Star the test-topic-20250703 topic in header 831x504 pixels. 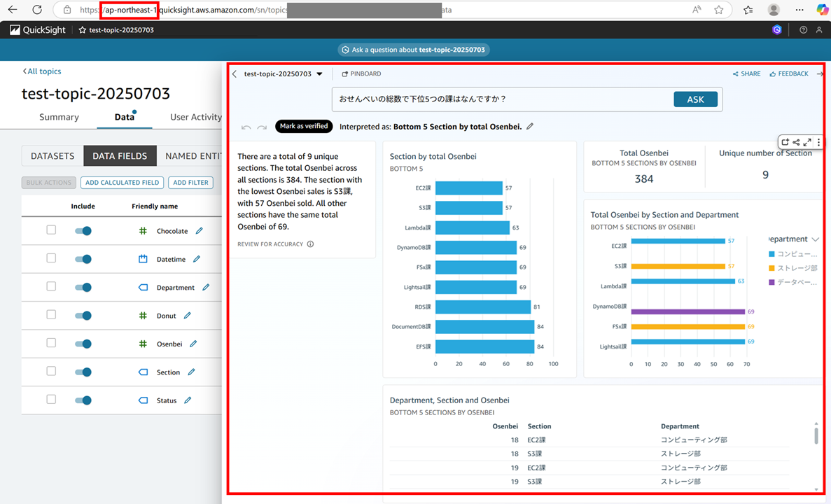(x=82, y=29)
